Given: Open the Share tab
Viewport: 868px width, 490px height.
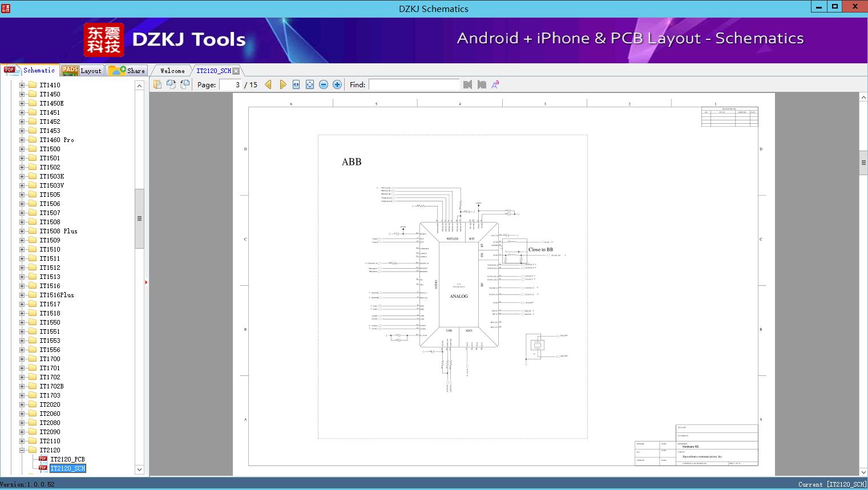Looking at the screenshot, I should [x=128, y=71].
